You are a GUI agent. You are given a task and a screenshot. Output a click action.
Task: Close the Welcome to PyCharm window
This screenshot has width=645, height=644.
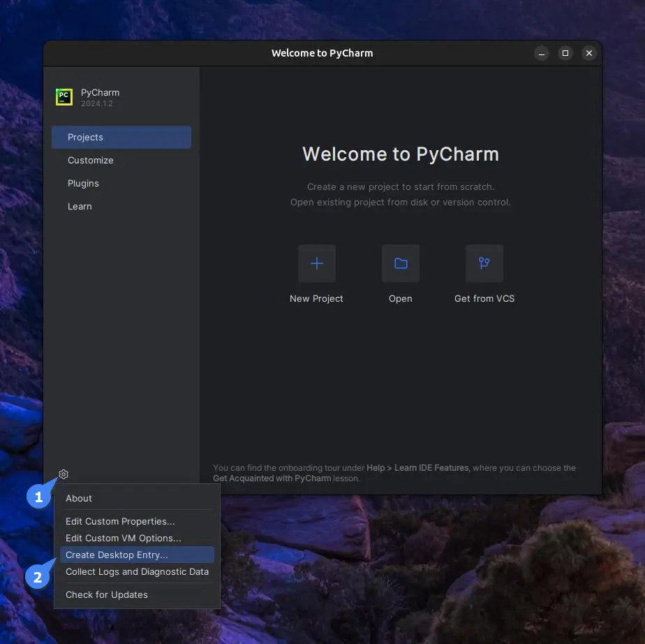[x=589, y=54]
